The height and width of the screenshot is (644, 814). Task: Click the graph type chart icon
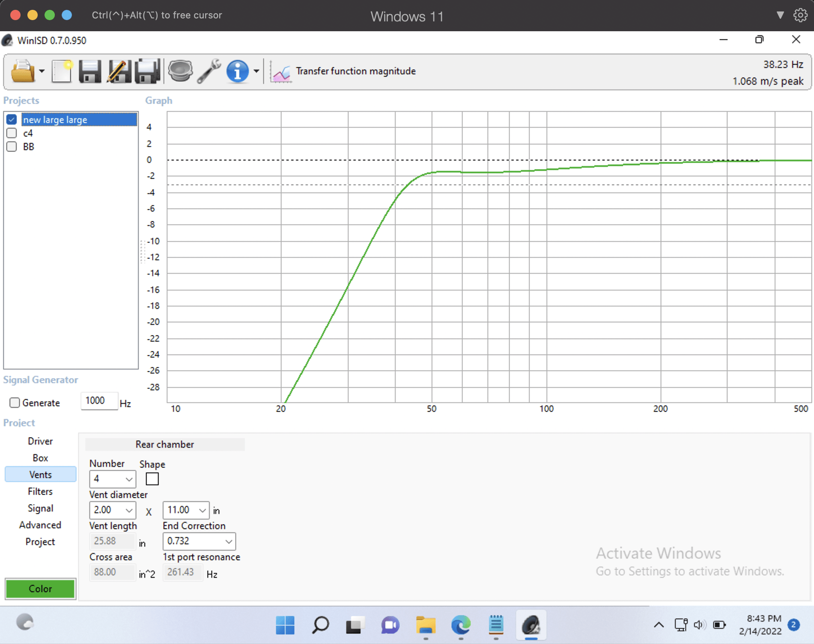pos(281,72)
